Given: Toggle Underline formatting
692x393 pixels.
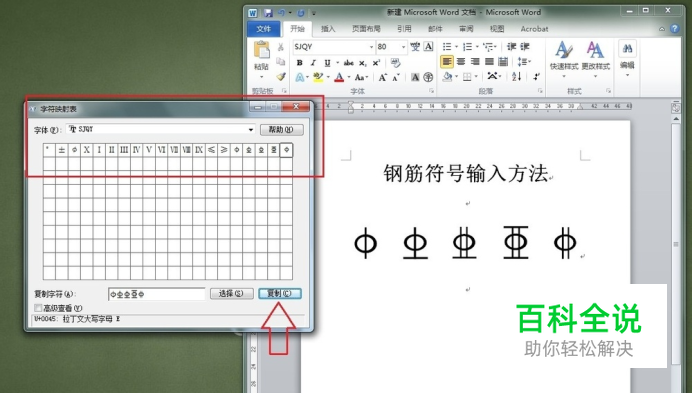Looking at the screenshot, I should 327,63.
